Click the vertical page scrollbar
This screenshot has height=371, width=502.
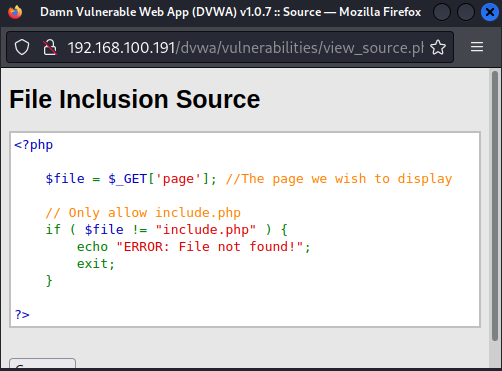(x=495, y=206)
